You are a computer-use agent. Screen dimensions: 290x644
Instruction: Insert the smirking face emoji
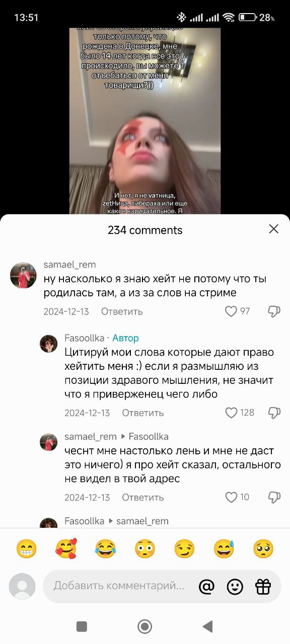point(184,548)
